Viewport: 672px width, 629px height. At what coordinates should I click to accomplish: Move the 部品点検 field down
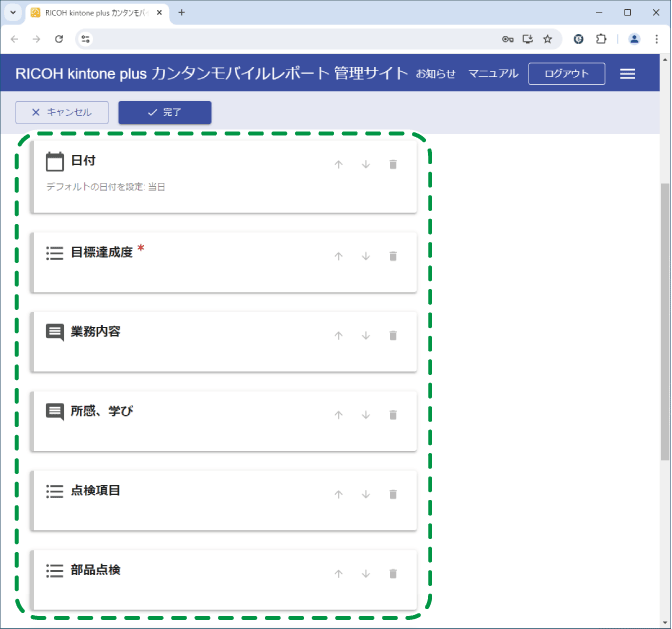pos(366,574)
